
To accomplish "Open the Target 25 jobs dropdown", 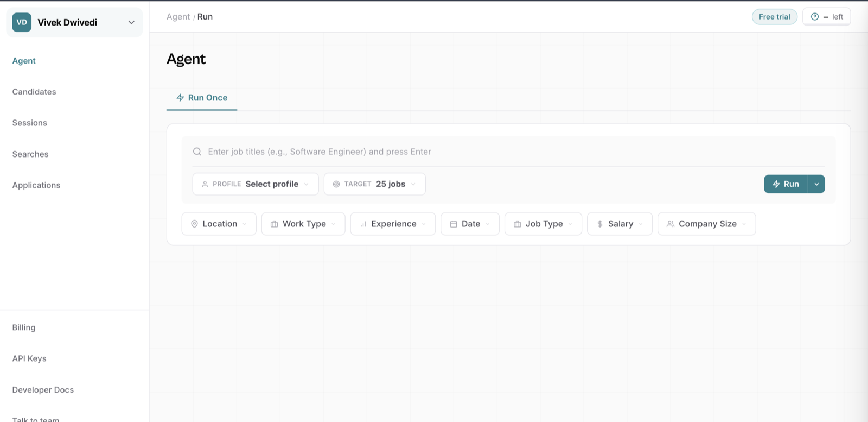I will pyautogui.click(x=374, y=184).
